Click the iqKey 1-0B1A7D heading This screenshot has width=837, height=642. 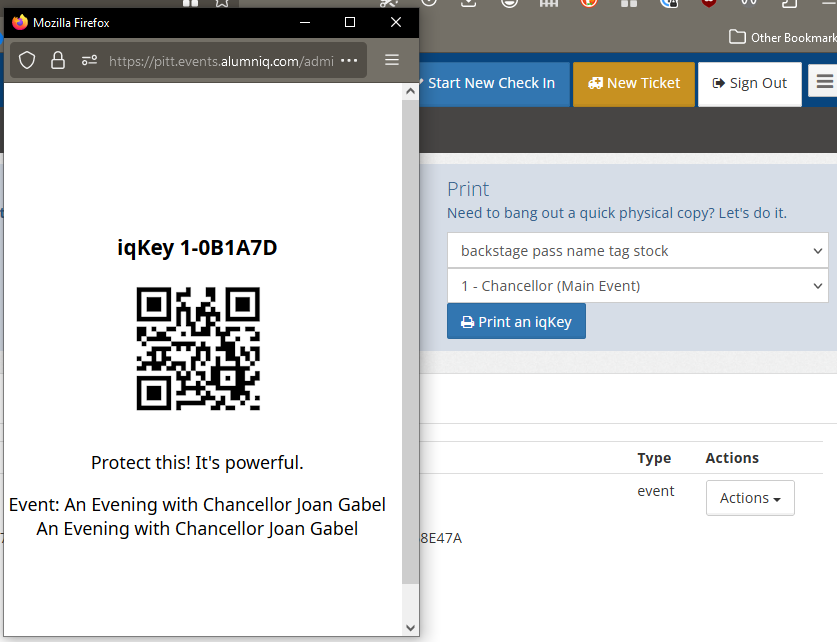197,248
